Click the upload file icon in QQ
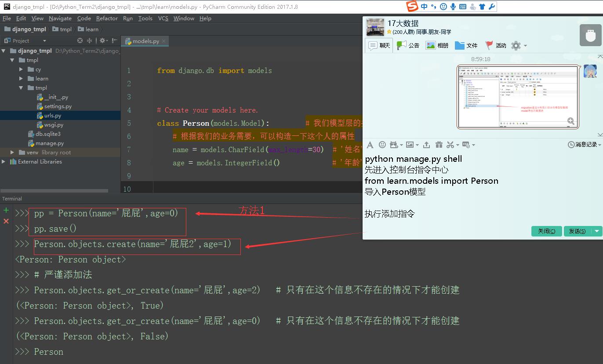The width and height of the screenshot is (603, 364). click(x=426, y=145)
